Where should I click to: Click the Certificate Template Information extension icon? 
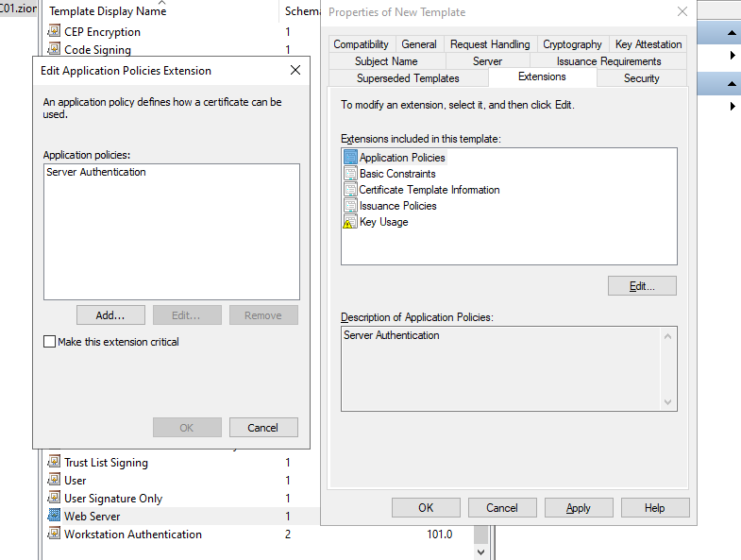(350, 189)
